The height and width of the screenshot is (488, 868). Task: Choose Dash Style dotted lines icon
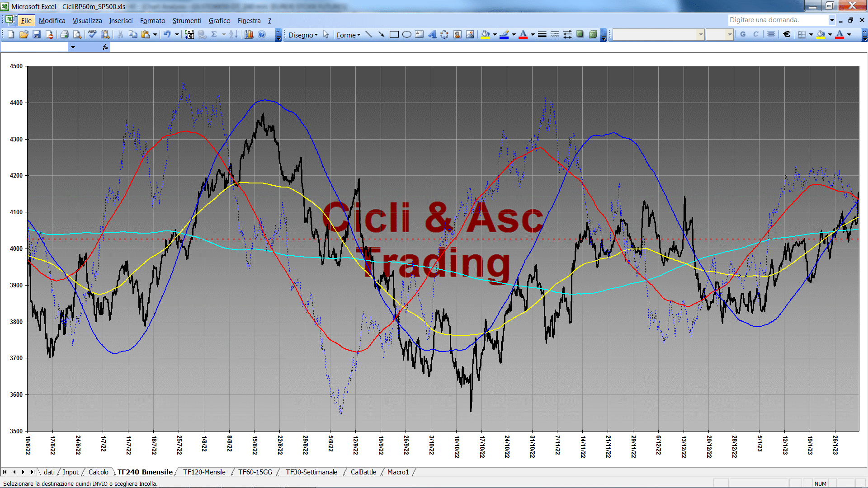point(555,34)
